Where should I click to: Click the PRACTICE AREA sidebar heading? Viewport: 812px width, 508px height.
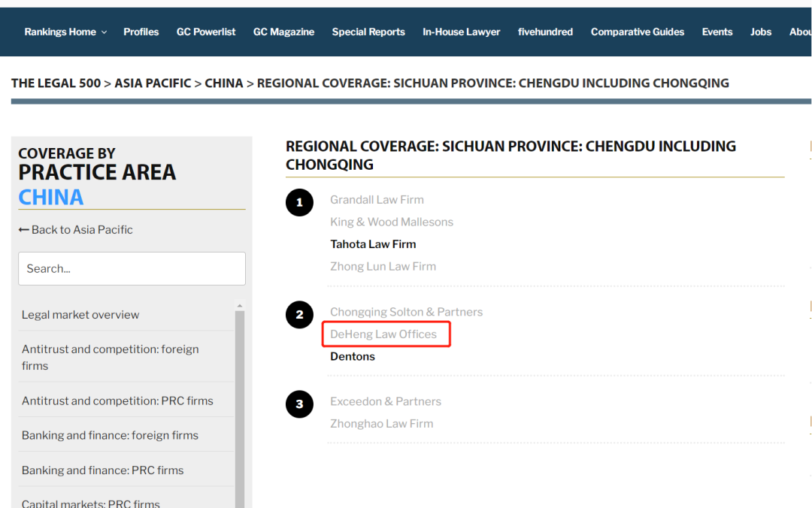click(97, 172)
